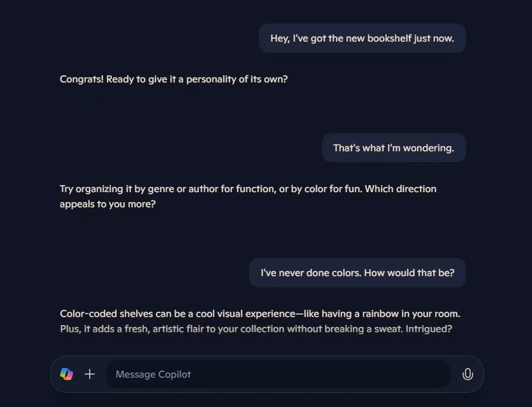Select the question about color organizing

tap(357, 272)
